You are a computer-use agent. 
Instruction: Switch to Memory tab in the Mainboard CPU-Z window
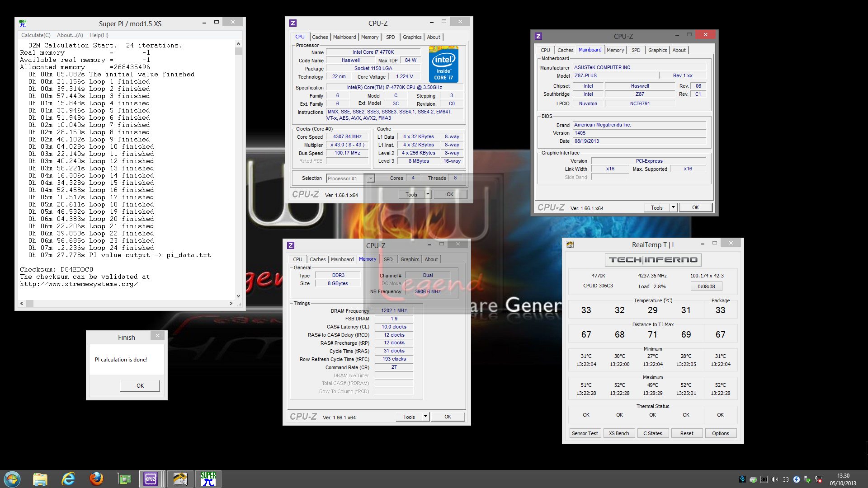(x=615, y=50)
